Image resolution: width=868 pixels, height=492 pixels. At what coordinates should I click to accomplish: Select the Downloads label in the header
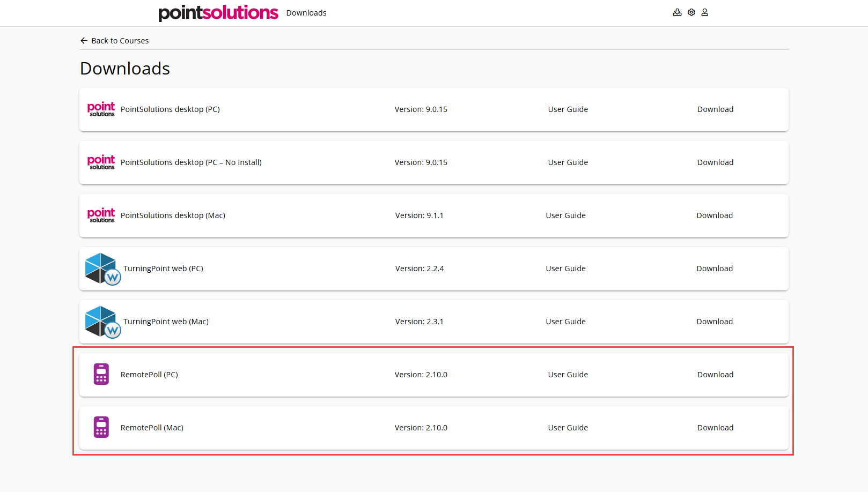click(x=306, y=13)
